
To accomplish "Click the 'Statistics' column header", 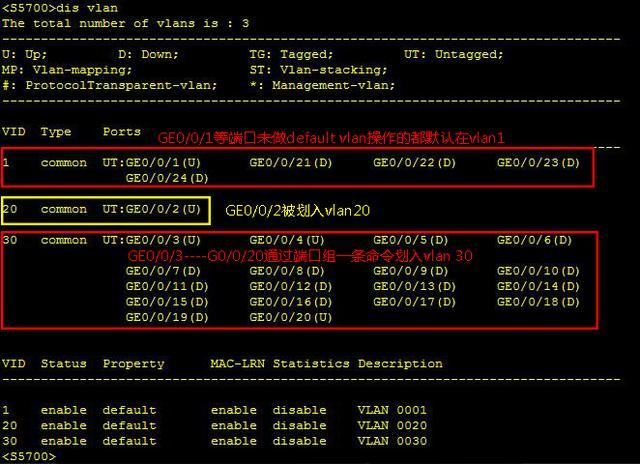I will tap(311, 364).
